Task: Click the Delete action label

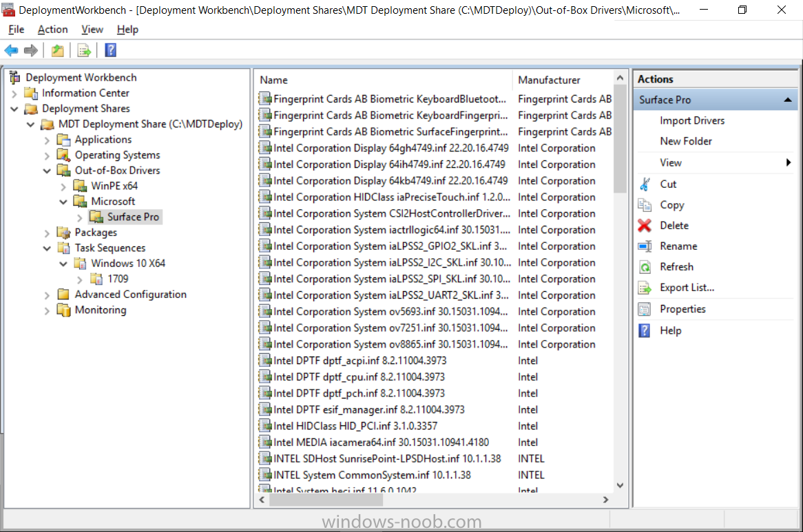Action: tap(674, 226)
